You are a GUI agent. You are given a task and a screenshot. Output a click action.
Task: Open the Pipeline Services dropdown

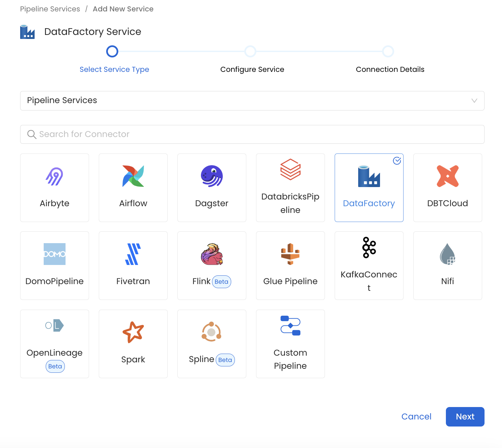coord(252,101)
